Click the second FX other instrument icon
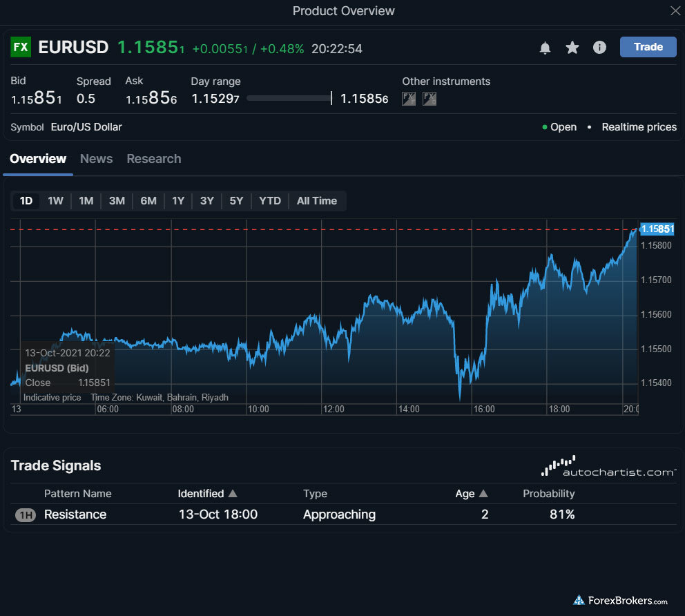Viewport: 685px width, 616px height. [x=430, y=99]
